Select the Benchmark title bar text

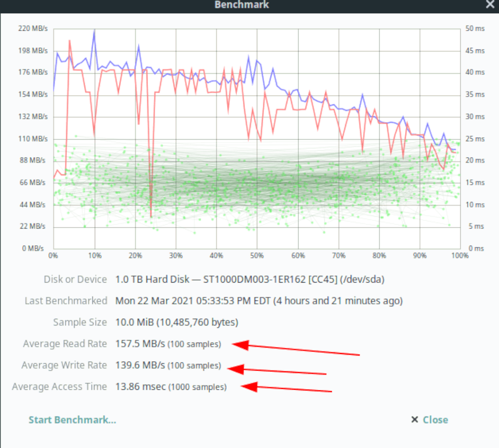pos(241,5)
